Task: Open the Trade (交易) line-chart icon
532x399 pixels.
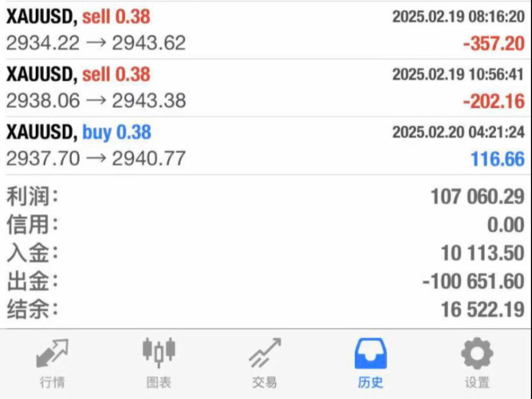Action: (x=265, y=353)
